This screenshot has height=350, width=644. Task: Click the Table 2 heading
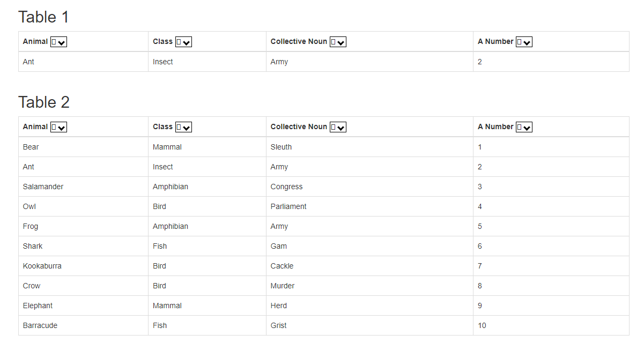[x=44, y=102]
